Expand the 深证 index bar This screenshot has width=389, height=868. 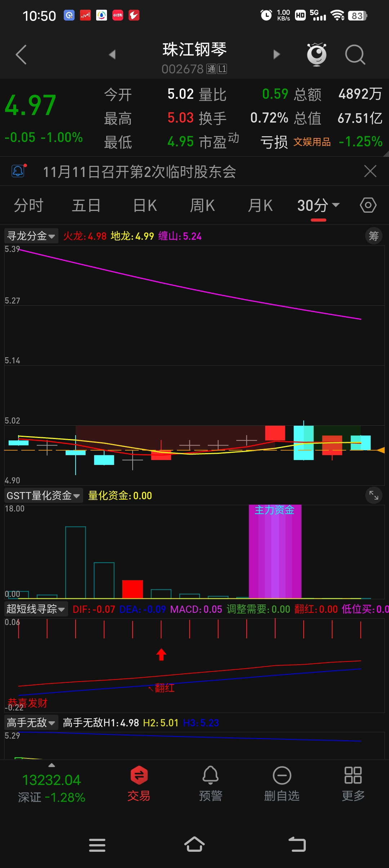(52, 765)
